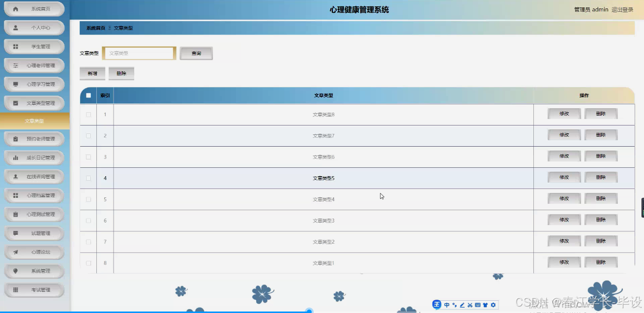The image size is (644, 313).
Task: Click the user icon beside 在线咨询管理
Action: point(16,177)
